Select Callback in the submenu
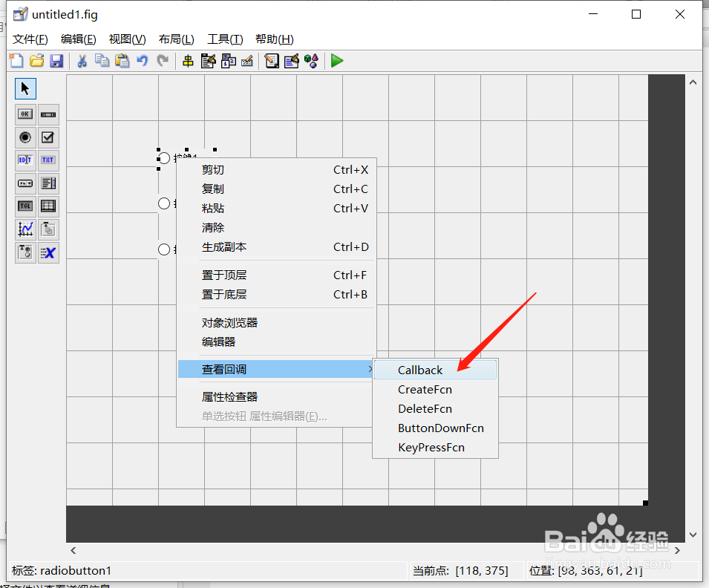This screenshot has width=709, height=588. coord(436,370)
